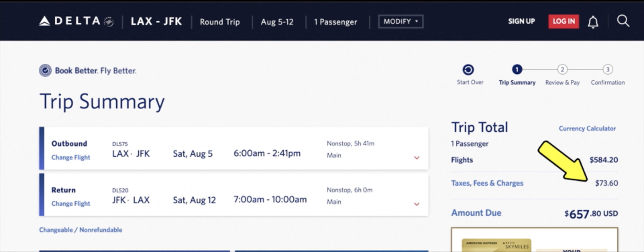
Task: Click Changeable / Nonrefundable link
Action: pyautogui.click(x=80, y=230)
